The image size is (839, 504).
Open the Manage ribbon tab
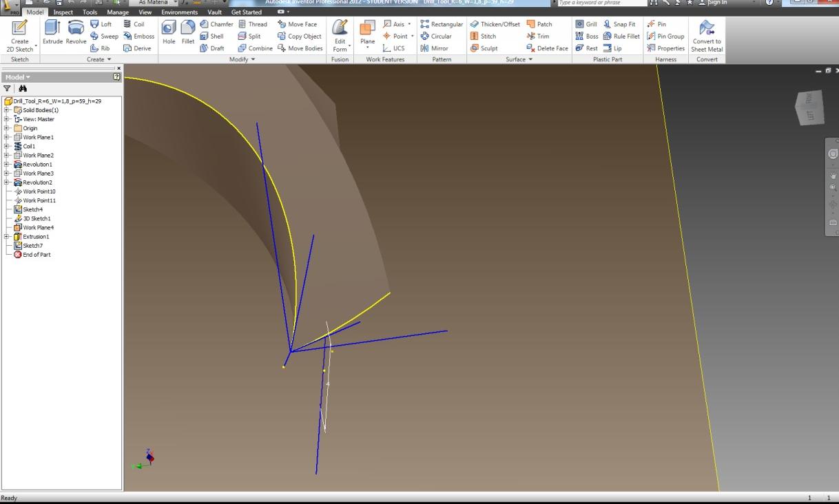118,12
